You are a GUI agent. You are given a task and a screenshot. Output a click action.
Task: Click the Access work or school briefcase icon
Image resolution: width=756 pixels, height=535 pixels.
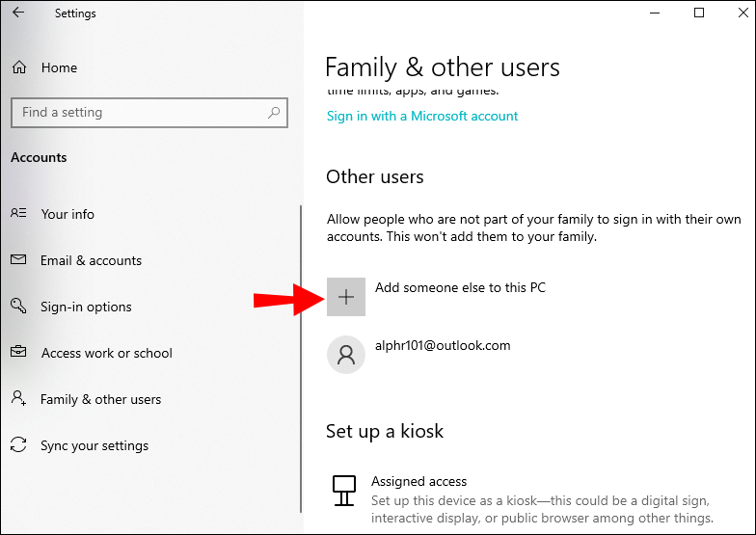[x=18, y=353]
